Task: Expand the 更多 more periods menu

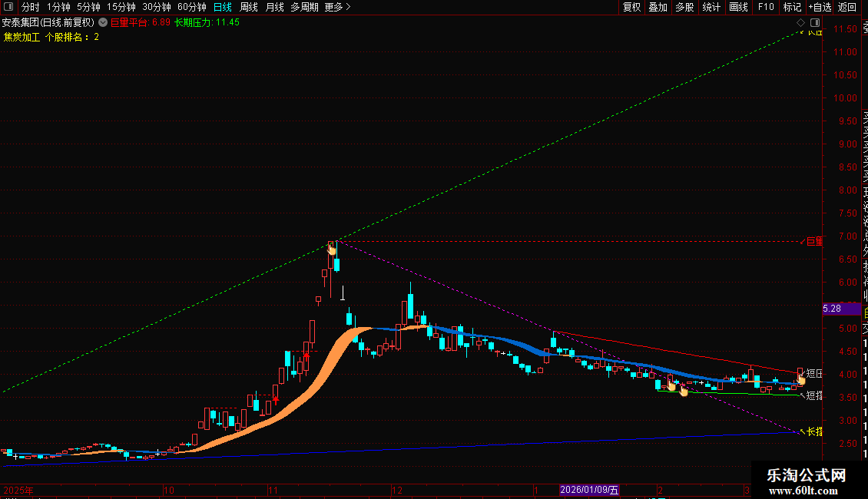Action: 338,7
